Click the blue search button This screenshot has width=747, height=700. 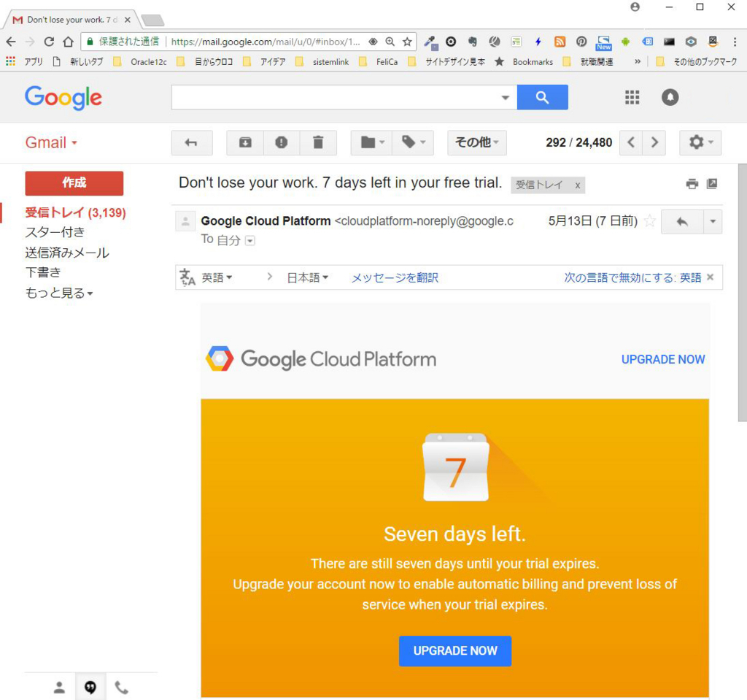click(542, 97)
